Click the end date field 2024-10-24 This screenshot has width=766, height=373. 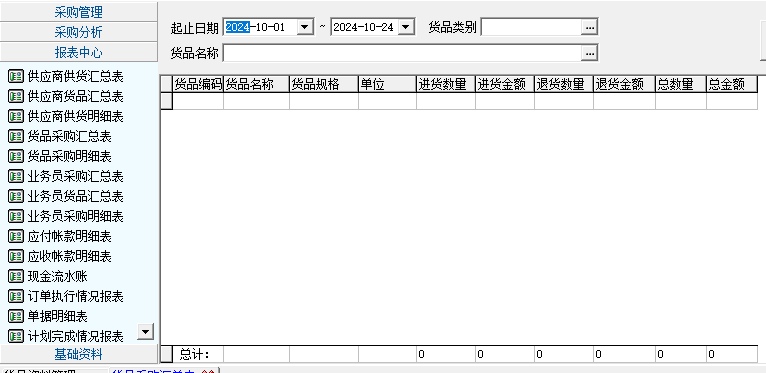click(365, 27)
